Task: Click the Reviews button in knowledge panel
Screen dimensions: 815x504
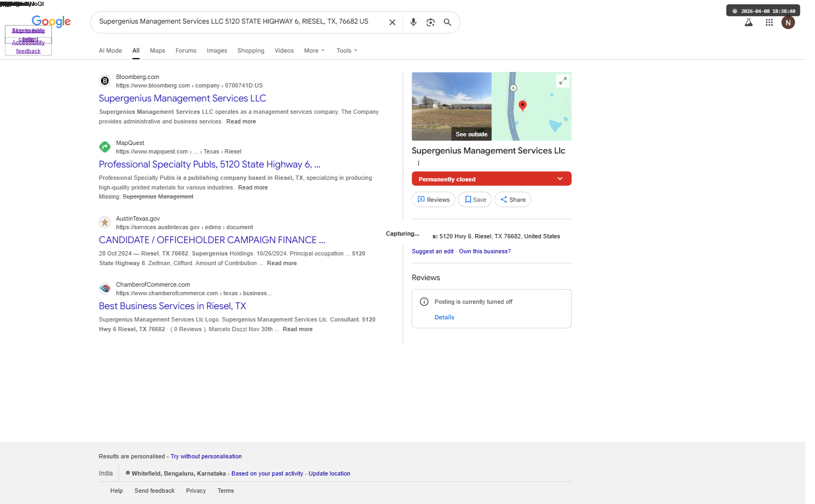Action: 434,200
